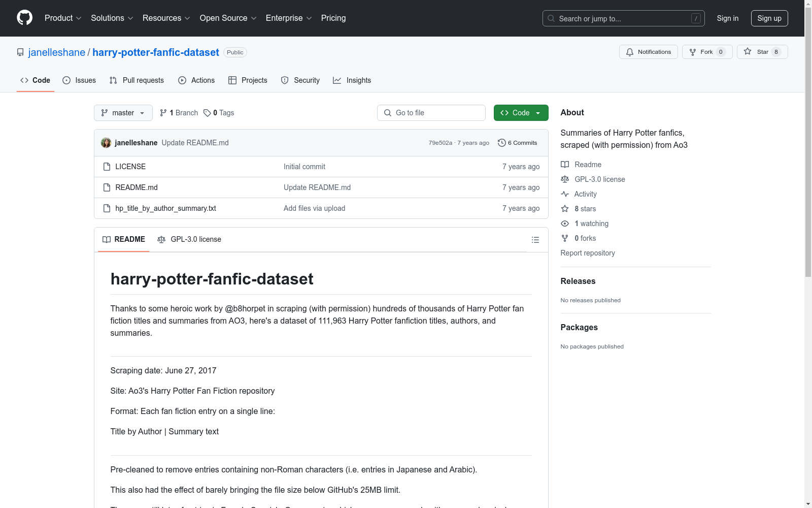Switch to the Projects tab
The width and height of the screenshot is (812, 508).
click(248, 80)
